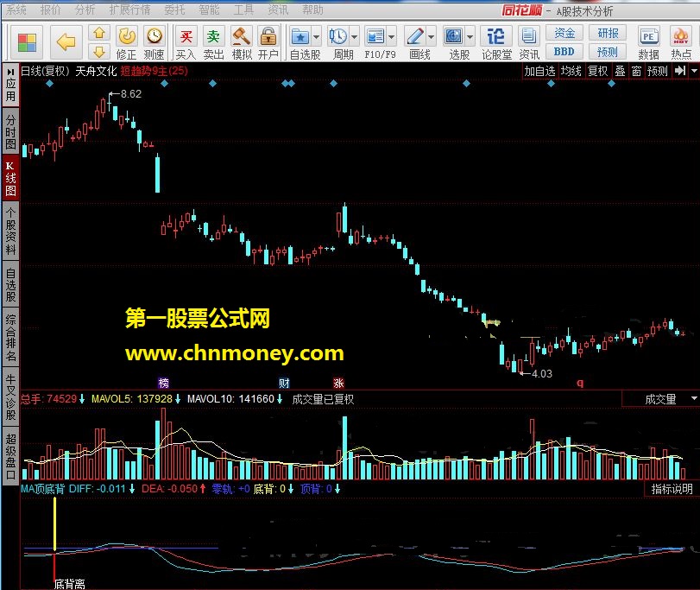Go back with the yellow left arrow
The image size is (700, 590).
66,42
